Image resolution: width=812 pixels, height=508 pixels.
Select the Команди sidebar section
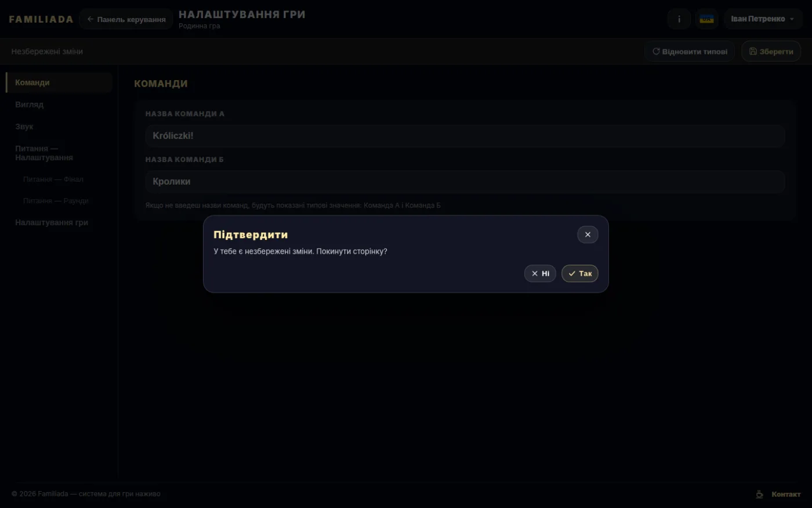click(x=59, y=82)
